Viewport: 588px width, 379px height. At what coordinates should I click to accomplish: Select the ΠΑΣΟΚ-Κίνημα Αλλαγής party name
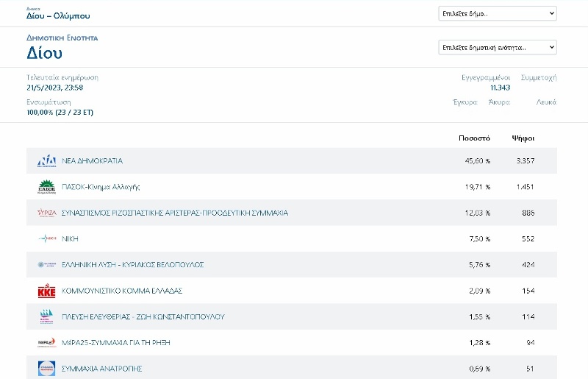[101, 187]
